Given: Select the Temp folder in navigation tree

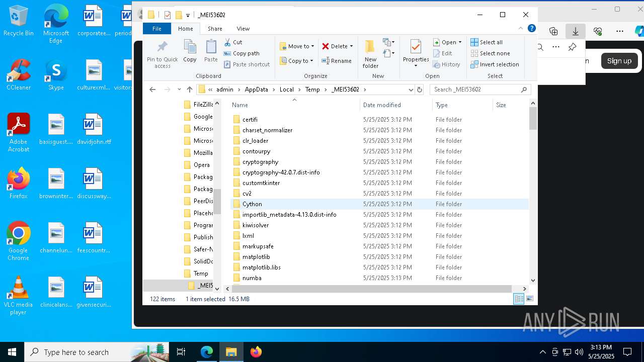Looking at the screenshot, I should (200, 274).
